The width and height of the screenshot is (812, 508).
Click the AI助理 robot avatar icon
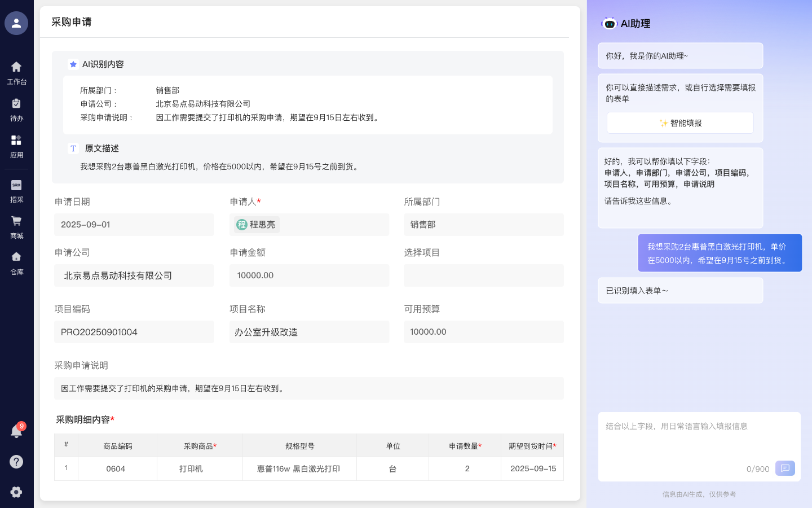(x=611, y=24)
